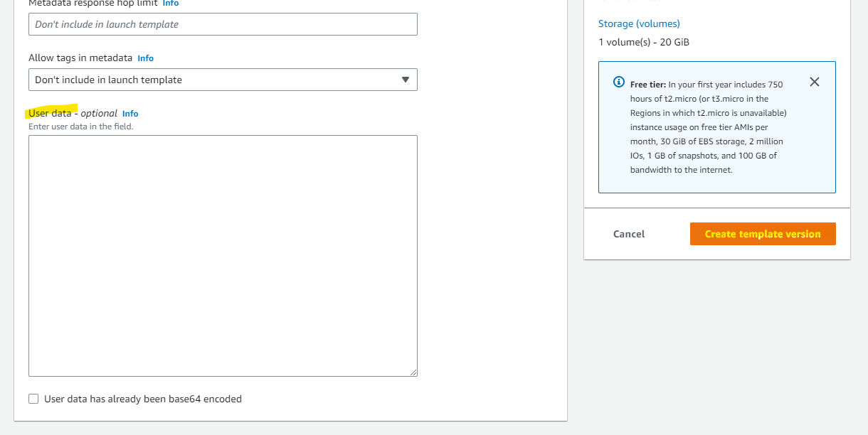The image size is (868, 435).
Task: Click the Cancel button
Action: click(x=629, y=234)
